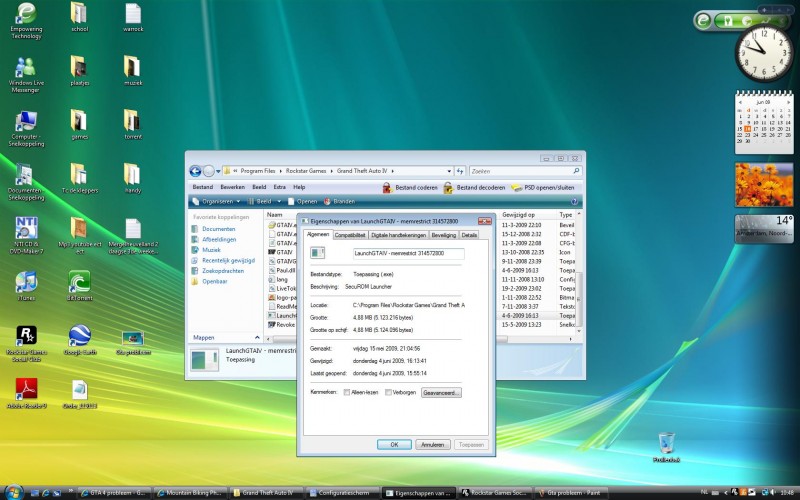
Task: Open the Adobe Reader 9 shortcut
Action: pos(26,393)
